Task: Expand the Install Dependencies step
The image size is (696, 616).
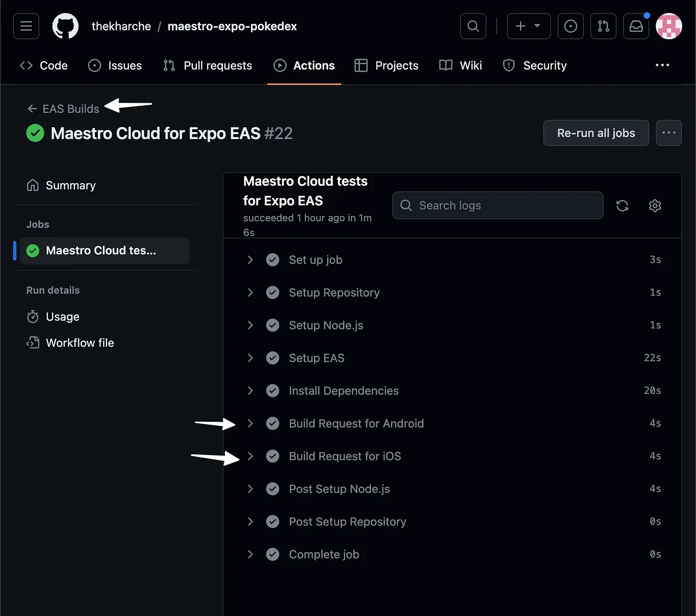Action: 251,391
